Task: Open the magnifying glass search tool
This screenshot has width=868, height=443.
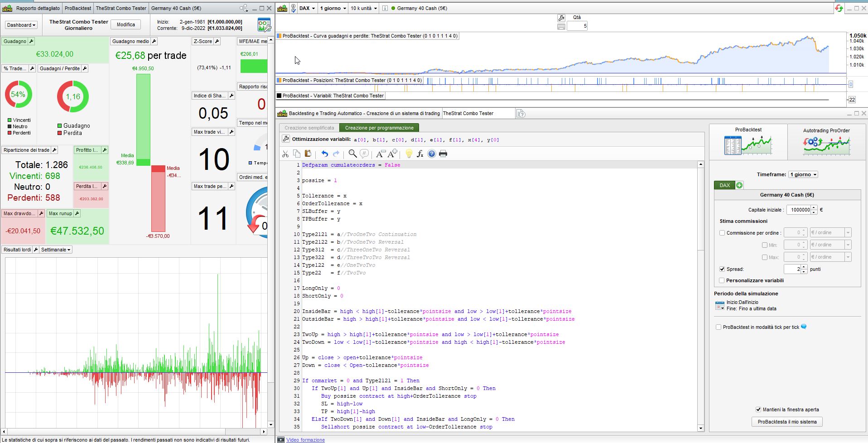Action: pyautogui.click(x=352, y=154)
